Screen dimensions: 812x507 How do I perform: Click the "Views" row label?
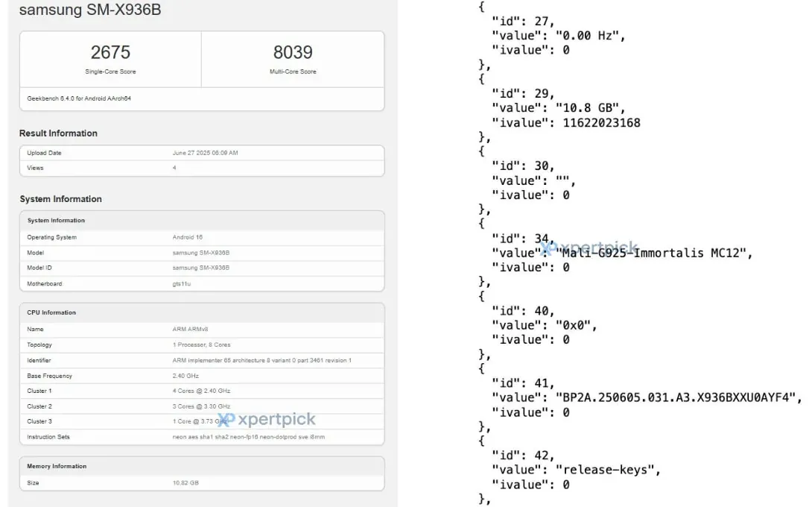35,168
